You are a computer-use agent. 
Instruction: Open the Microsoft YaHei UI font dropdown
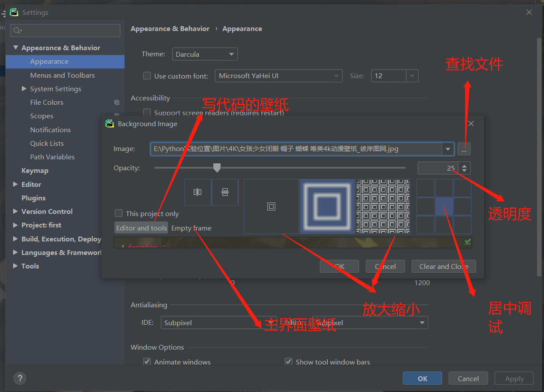coord(279,76)
